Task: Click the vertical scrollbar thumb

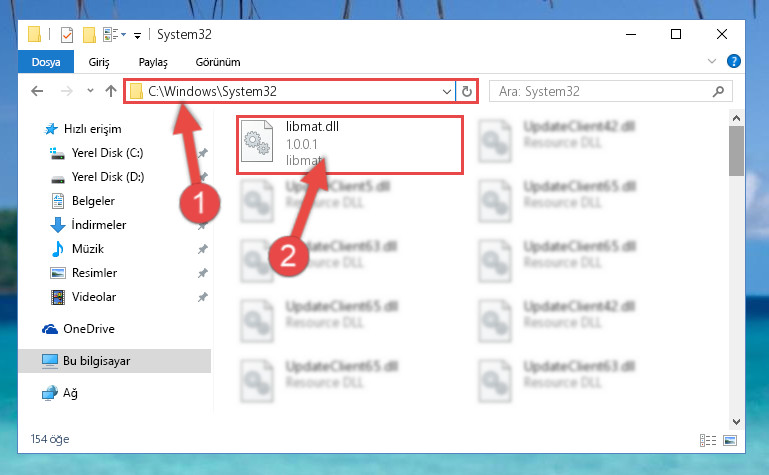Action: click(x=736, y=150)
